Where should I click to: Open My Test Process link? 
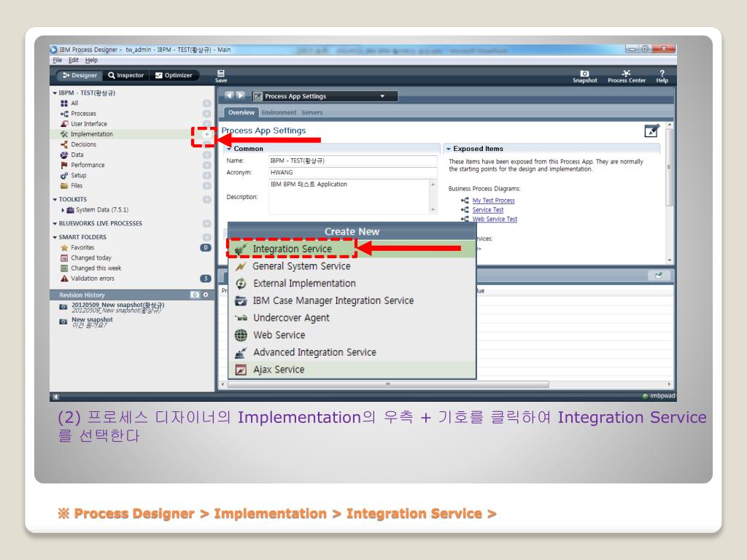point(493,201)
